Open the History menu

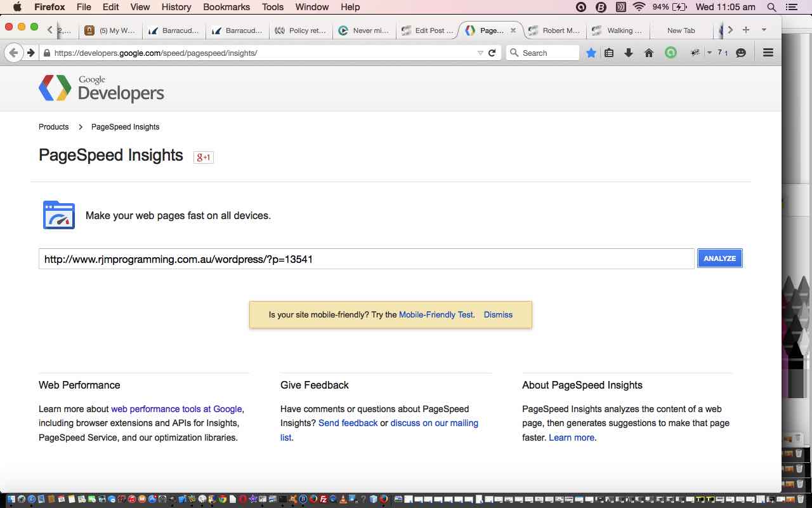[176, 7]
